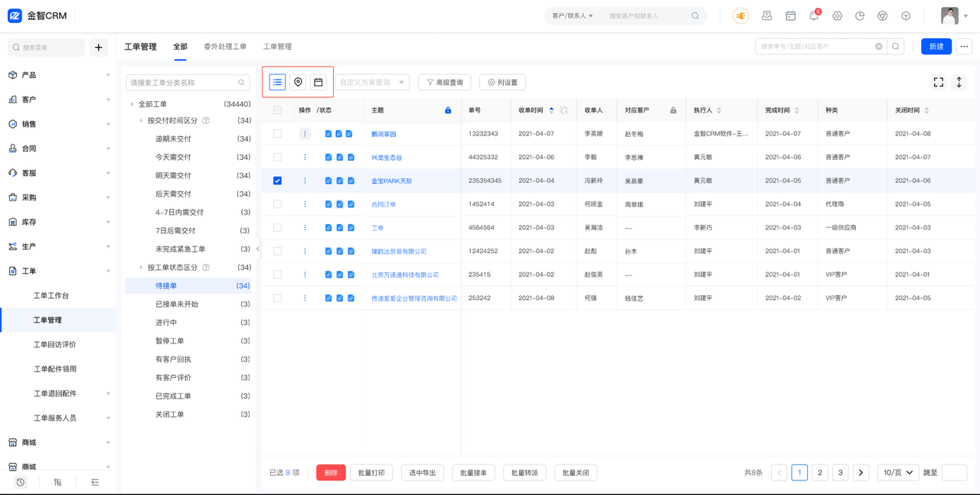Open 工单工作台 in the sidebar
The image size is (980, 495).
[x=51, y=295]
